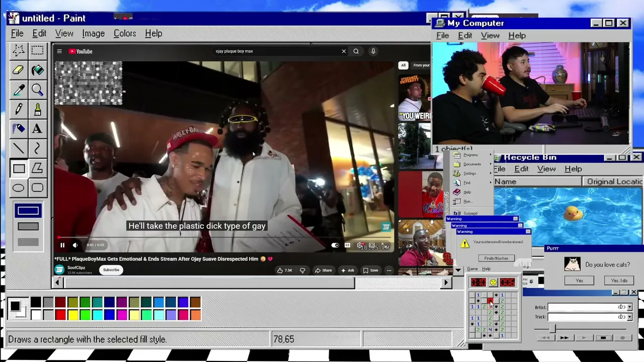This screenshot has width=644, height=362.
Task: Activate the Magnifier tool in Paint
Action: coord(37,90)
